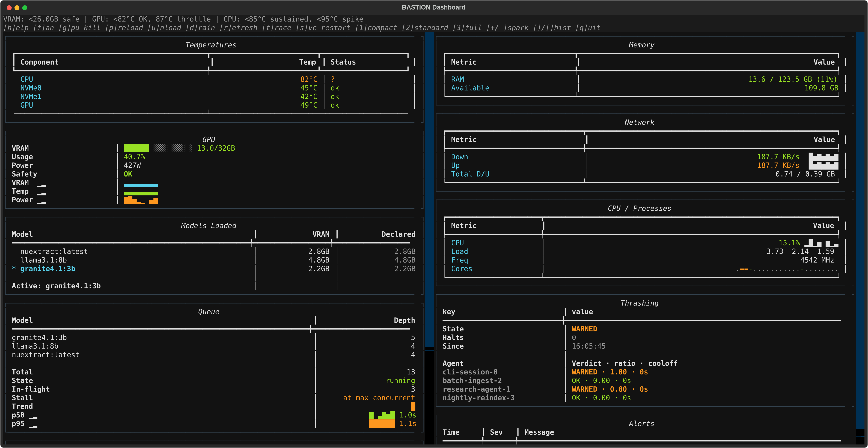Viewport: 868px width, 448px height.
Task: Click the CPU temperature status question mark
Action: [x=333, y=79]
